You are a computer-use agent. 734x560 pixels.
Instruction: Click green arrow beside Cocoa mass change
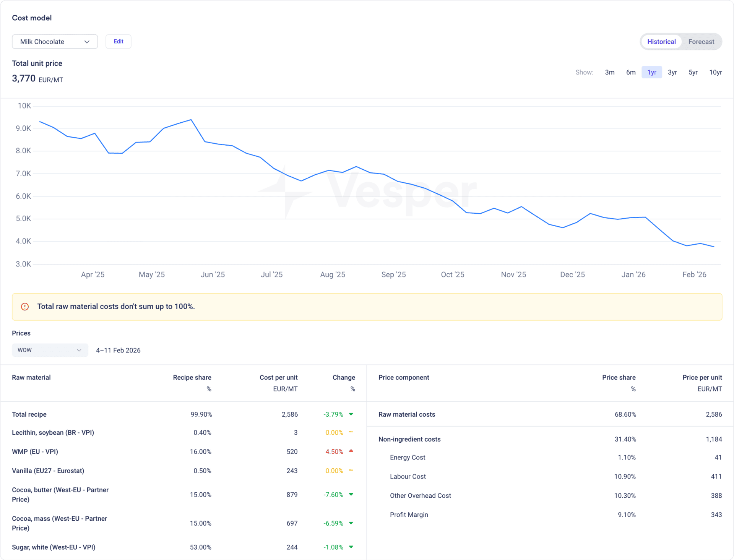(351, 523)
